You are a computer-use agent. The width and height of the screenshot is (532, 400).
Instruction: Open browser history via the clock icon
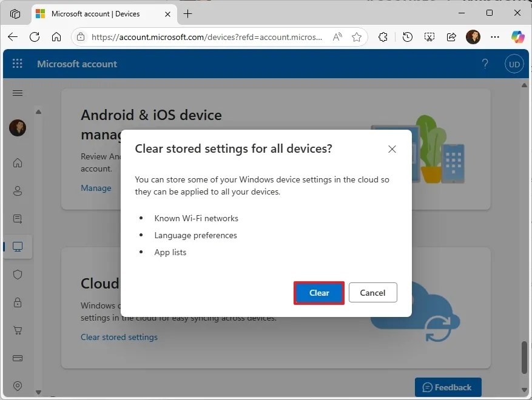407,37
